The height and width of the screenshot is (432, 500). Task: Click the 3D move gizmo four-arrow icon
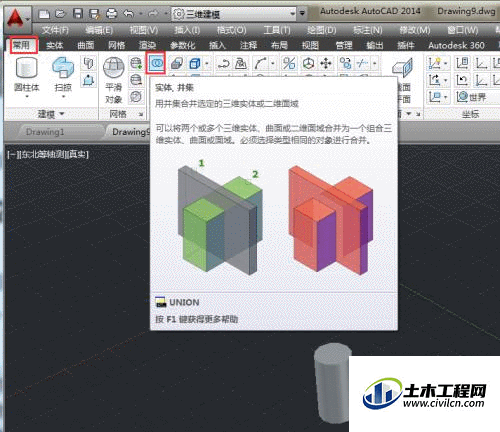pos(326,63)
